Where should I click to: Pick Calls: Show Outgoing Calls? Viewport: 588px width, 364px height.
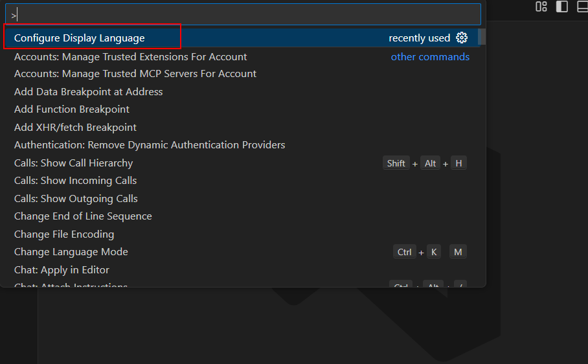[x=76, y=199]
